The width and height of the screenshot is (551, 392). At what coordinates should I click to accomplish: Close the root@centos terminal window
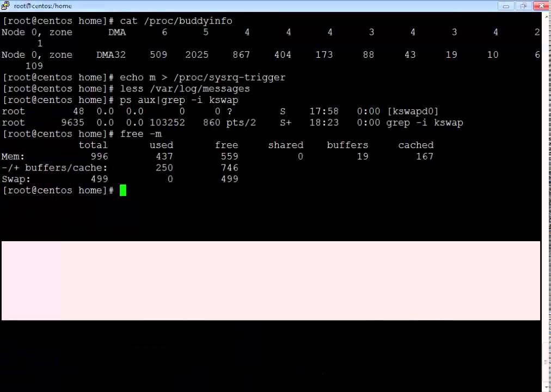click(x=542, y=6)
